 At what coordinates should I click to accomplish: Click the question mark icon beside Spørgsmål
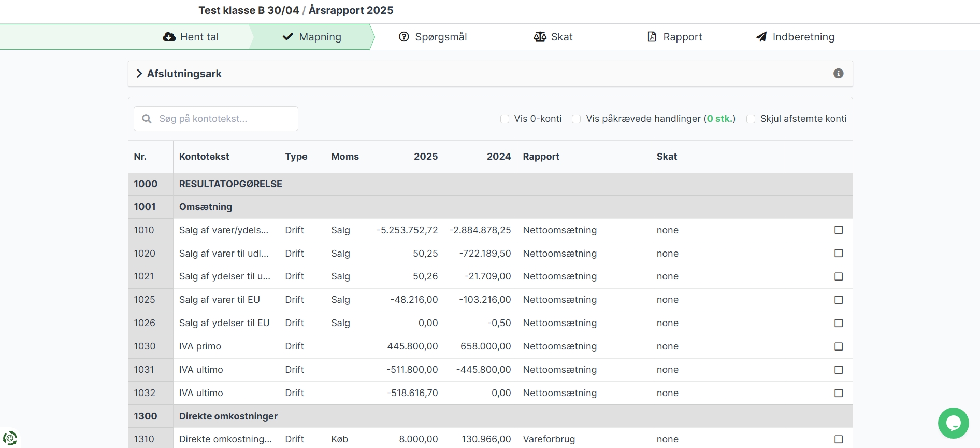[403, 37]
